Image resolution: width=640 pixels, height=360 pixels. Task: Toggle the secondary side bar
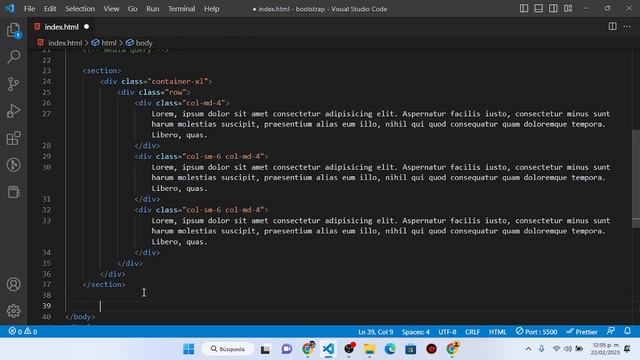(553, 9)
